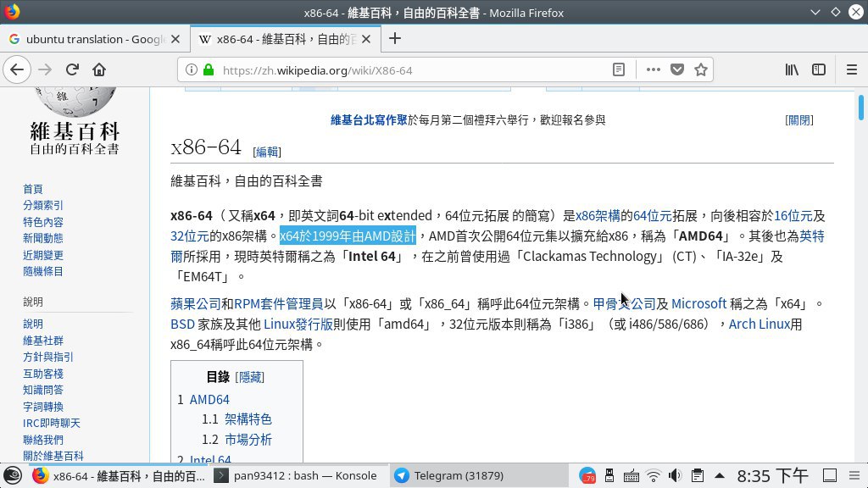Image resolution: width=868 pixels, height=488 pixels.
Task: Expand the hidden system tray icons arrow
Action: click(x=720, y=475)
